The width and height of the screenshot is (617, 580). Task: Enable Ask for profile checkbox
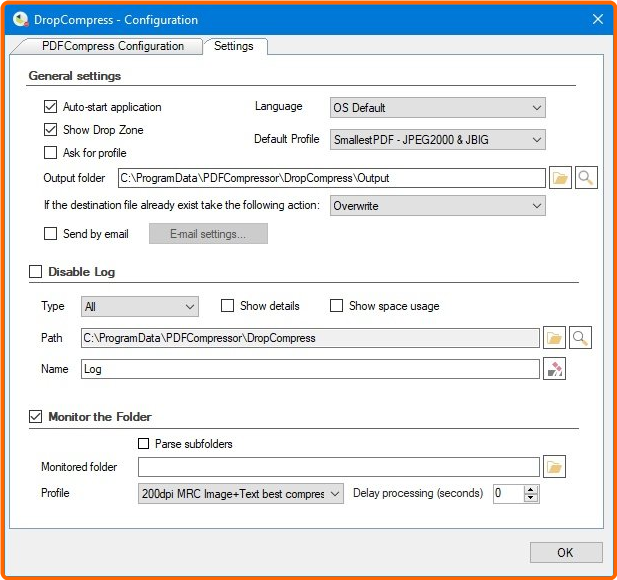click(x=51, y=153)
